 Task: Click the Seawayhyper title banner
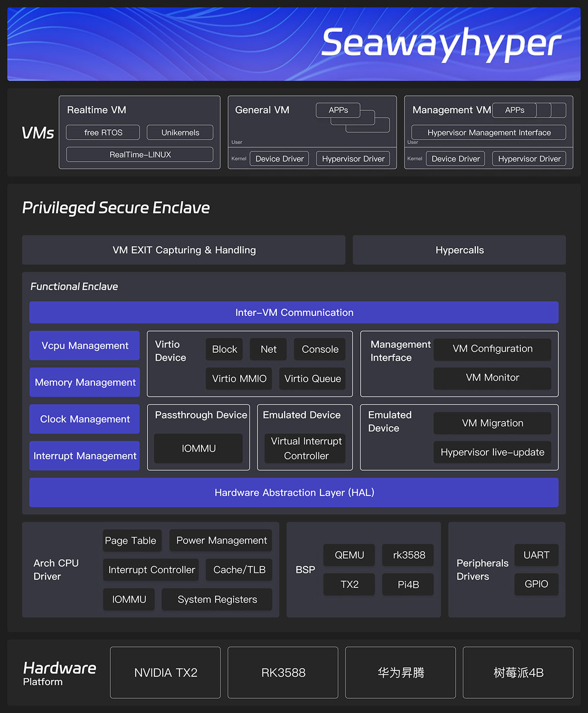(294, 44)
